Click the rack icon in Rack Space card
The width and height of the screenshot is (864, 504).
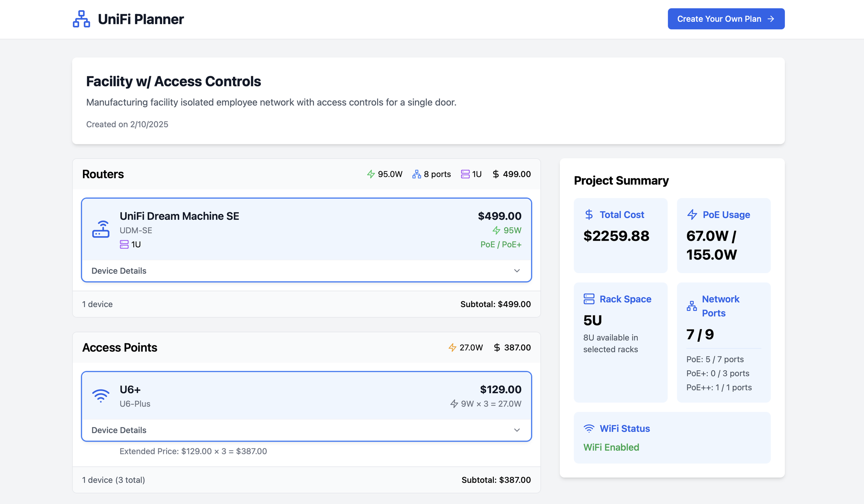[x=589, y=299]
